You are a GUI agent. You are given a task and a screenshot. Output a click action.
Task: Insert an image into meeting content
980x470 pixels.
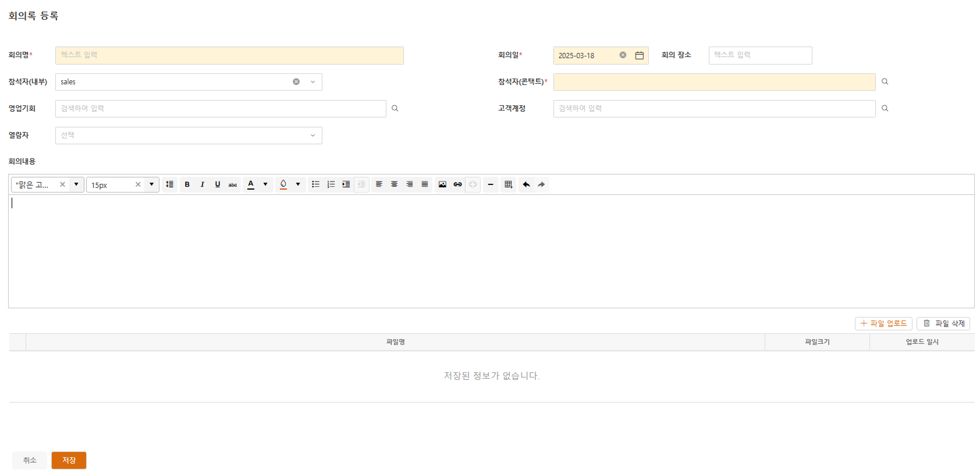click(442, 184)
